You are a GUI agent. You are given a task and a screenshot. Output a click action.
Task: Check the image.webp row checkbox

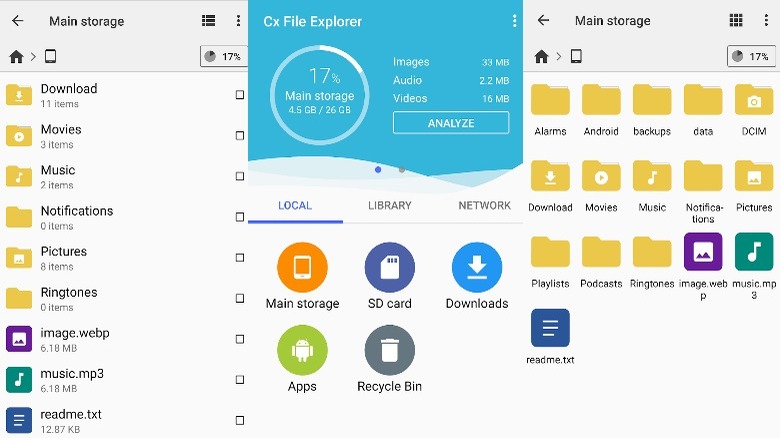click(240, 339)
